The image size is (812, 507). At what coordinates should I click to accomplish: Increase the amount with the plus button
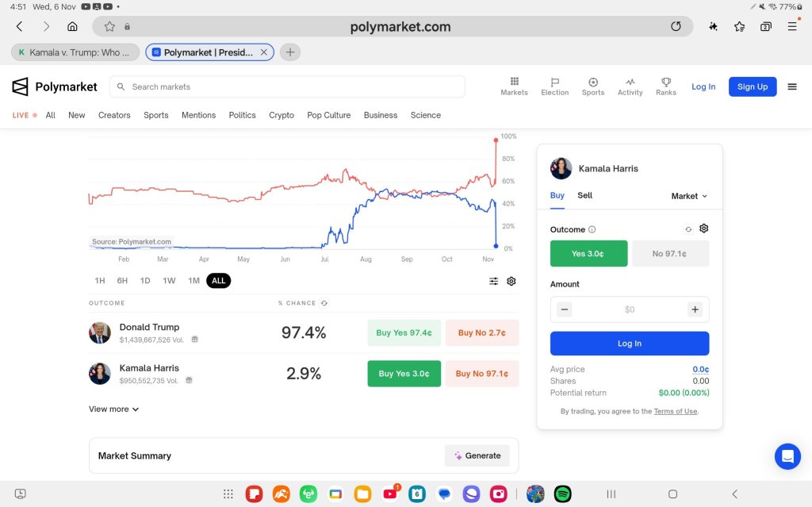click(x=695, y=309)
